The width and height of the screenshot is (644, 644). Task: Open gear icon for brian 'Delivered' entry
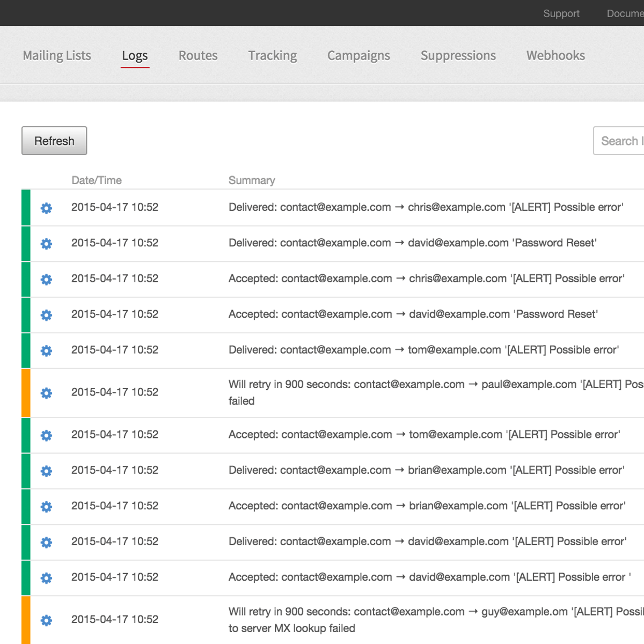47,471
